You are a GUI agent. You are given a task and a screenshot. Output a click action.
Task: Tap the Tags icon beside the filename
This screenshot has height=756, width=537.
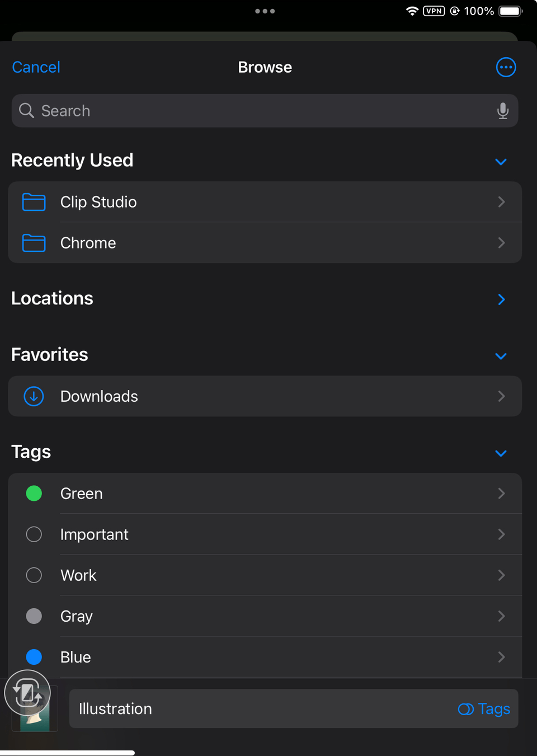[x=465, y=709]
